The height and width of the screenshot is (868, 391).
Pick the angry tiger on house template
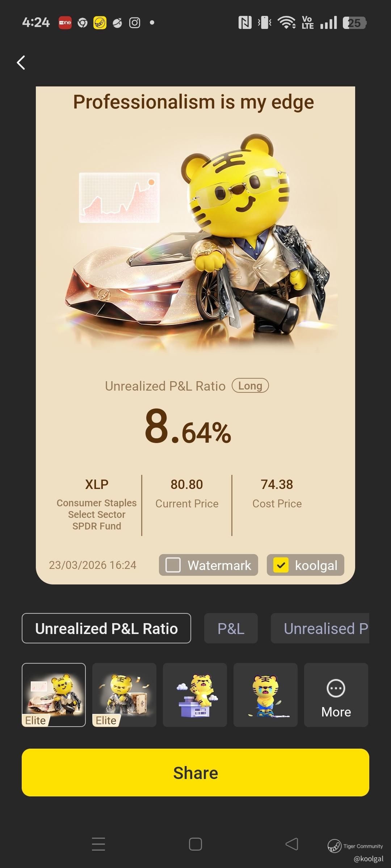[195, 695]
